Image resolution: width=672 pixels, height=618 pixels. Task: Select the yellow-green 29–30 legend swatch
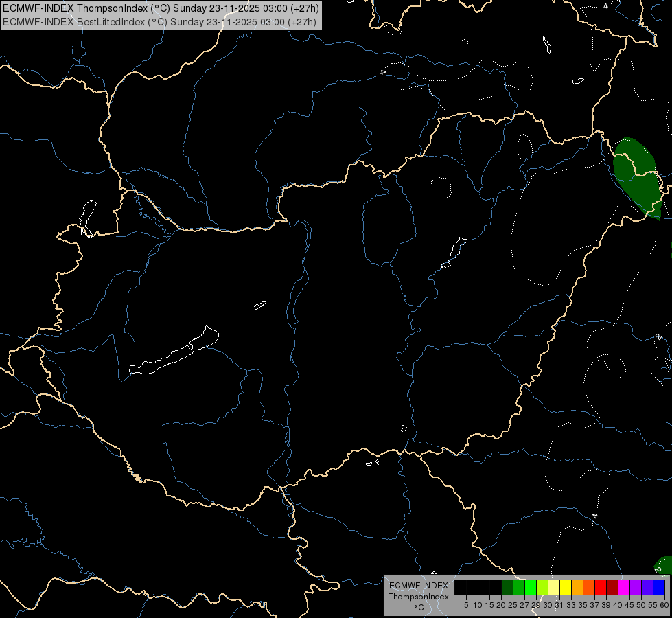[542, 588]
